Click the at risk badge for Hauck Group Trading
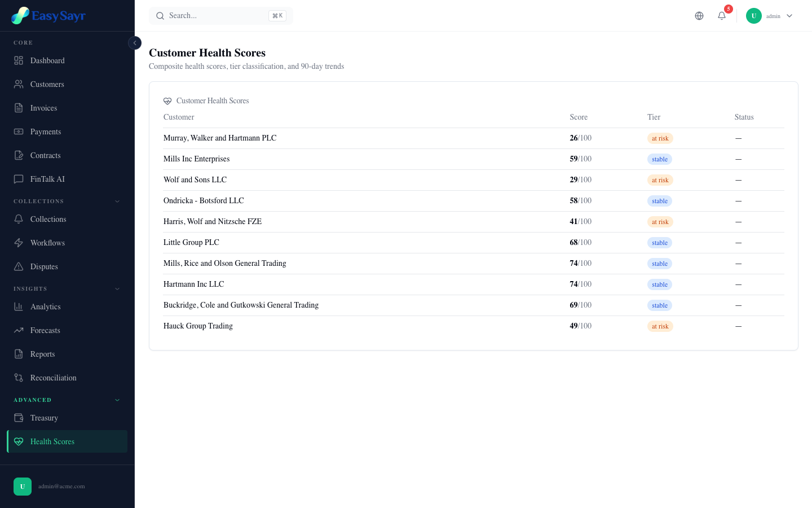 click(x=660, y=326)
